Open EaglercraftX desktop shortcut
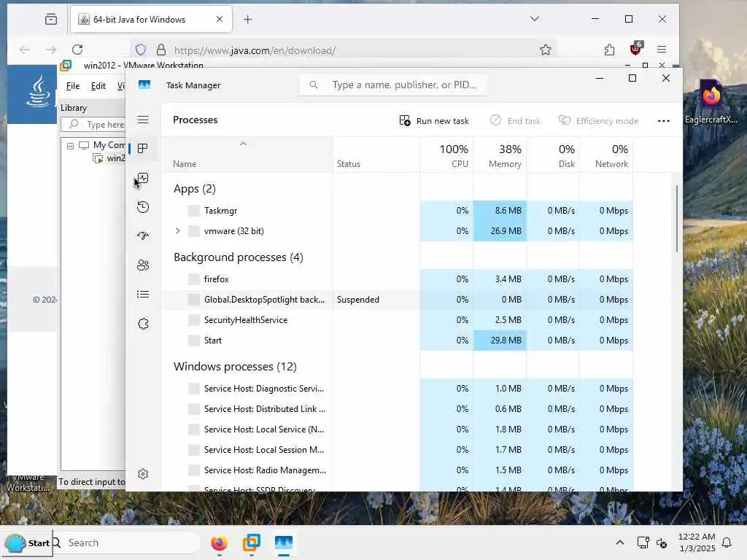Image resolution: width=747 pixels, height=560 pixels. [711, 102]
